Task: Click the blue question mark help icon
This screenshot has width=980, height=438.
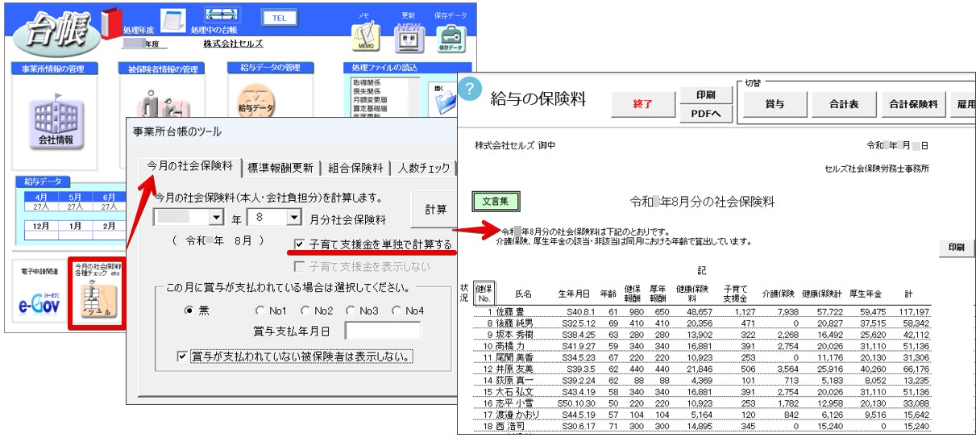Action: tap(469, 89)
